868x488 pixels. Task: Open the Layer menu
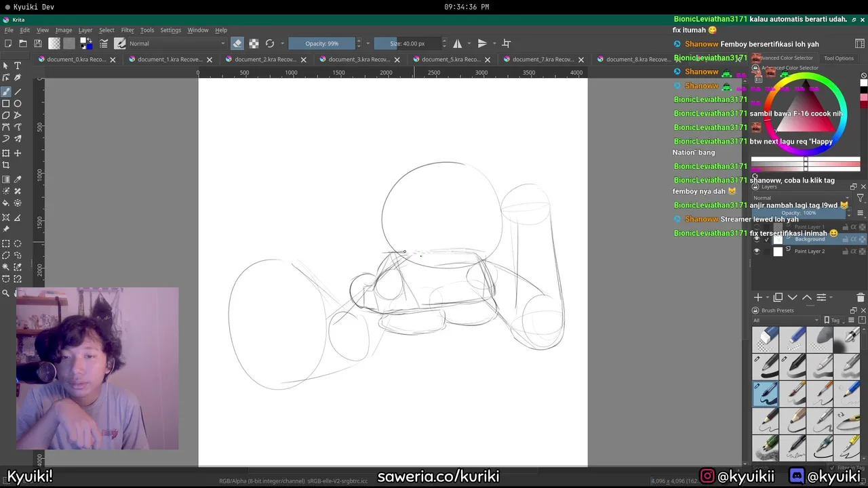click(x=85, y=30)
